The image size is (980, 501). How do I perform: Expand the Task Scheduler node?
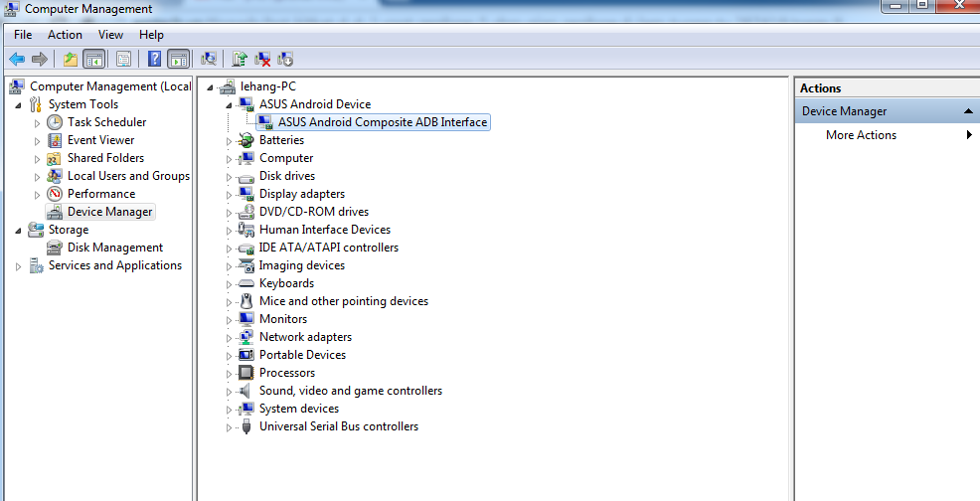pos(38,123)
